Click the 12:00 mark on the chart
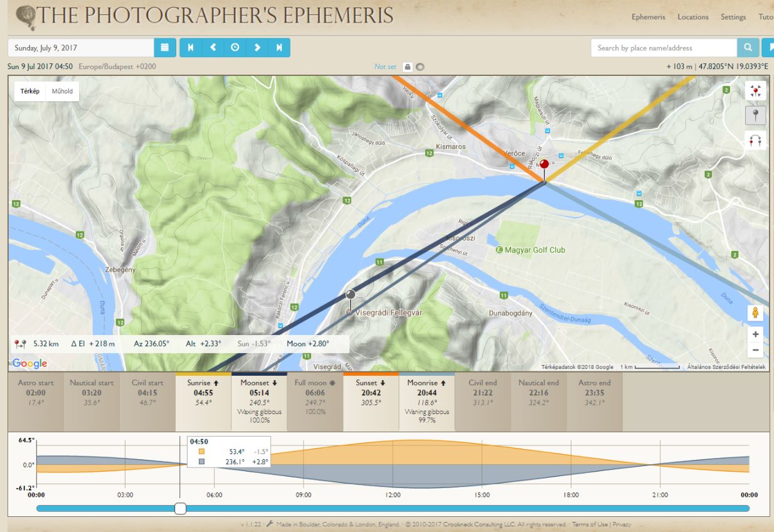 393,495
